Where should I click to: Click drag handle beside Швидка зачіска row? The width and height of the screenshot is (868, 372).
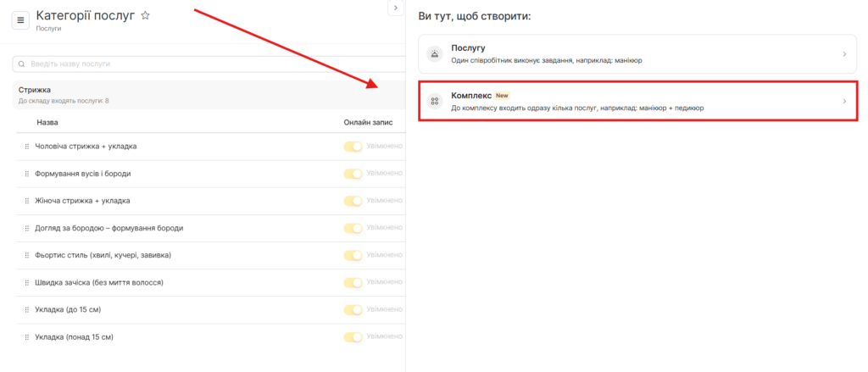[x=27, y=283]
